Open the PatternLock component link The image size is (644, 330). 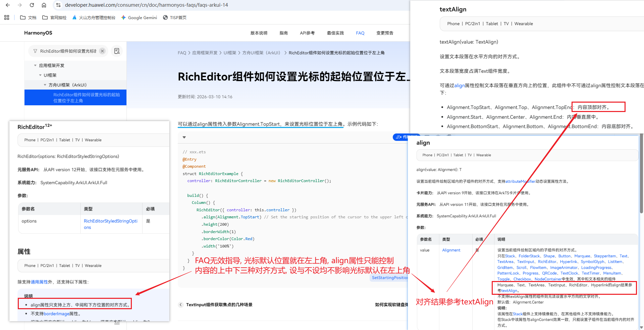[508, 273]
